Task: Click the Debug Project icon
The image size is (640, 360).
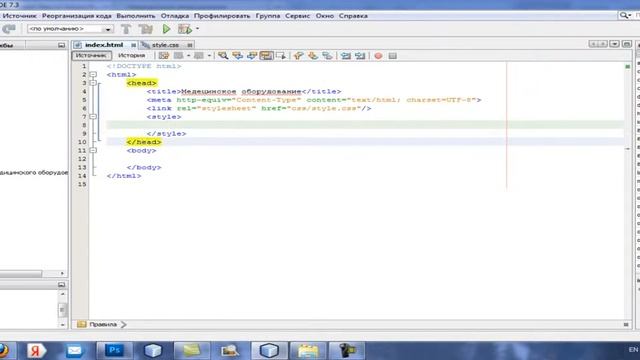Action: tap(185, 29)
